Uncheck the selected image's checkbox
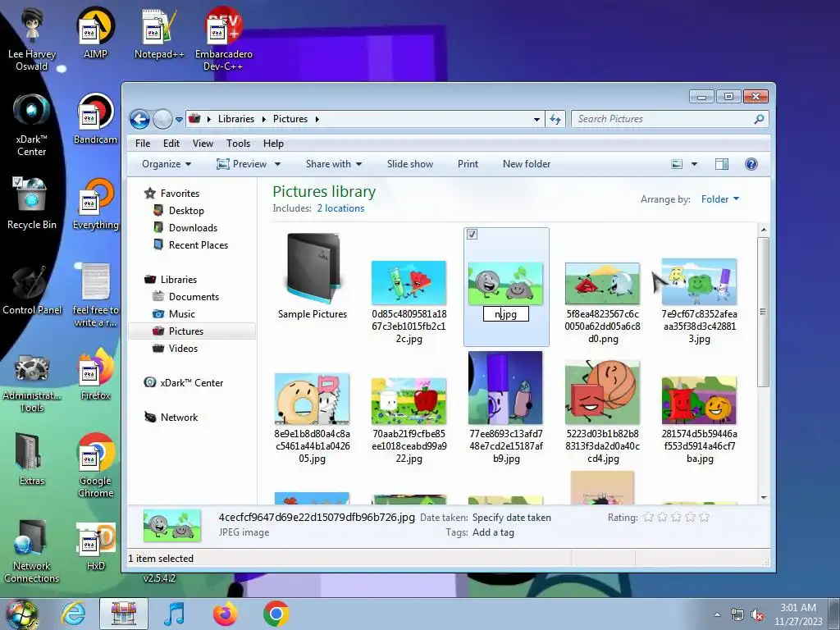The image size is (840, 630). (x=472, y=234)
